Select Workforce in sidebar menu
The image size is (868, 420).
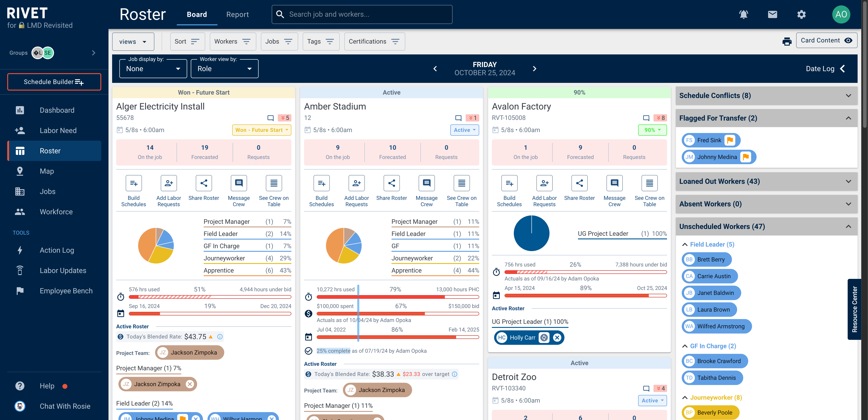54,212
